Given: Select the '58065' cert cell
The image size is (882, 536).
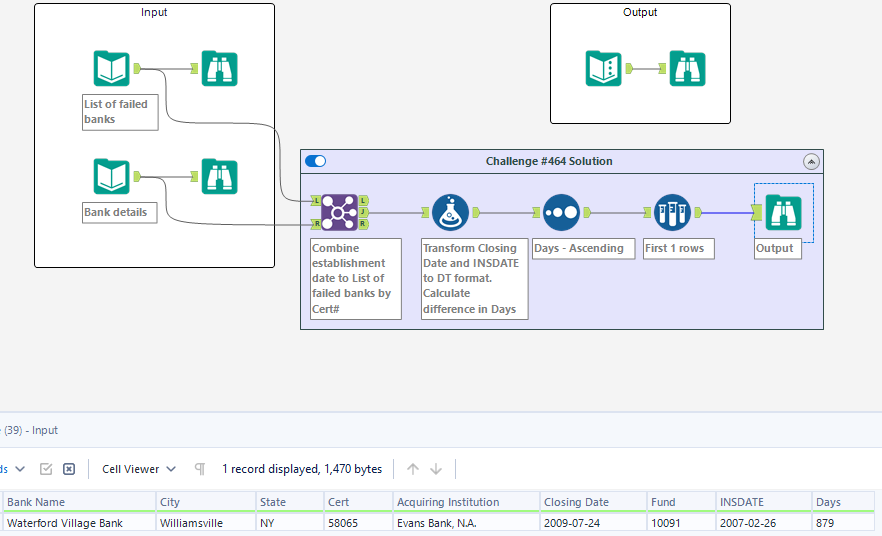Looking at the screenshot, I should pos(358,523).
